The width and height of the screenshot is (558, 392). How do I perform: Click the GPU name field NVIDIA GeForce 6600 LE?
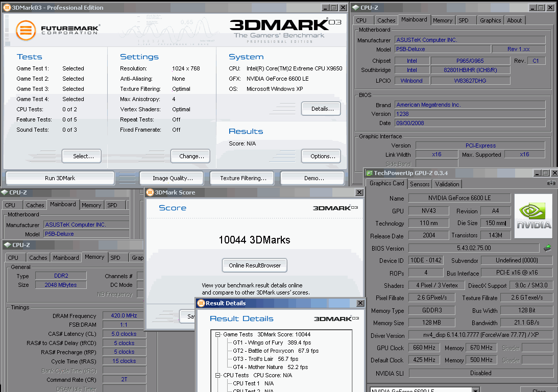click(x=459, y=198)
